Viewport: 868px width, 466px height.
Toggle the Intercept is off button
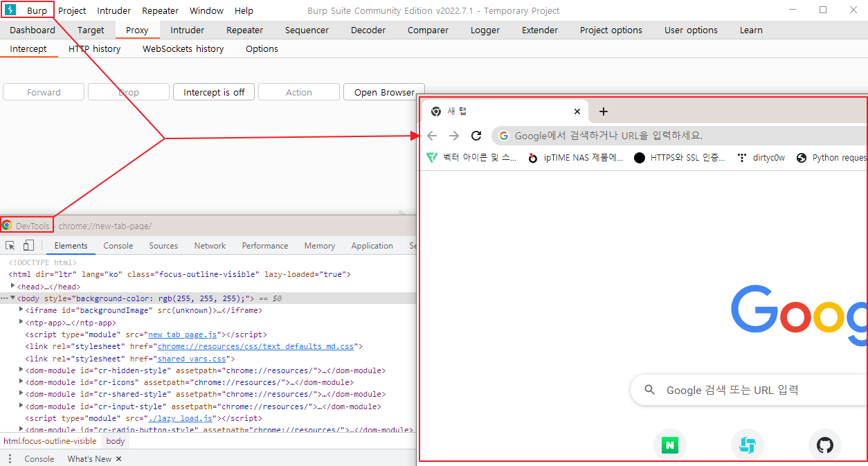point(214,92)
